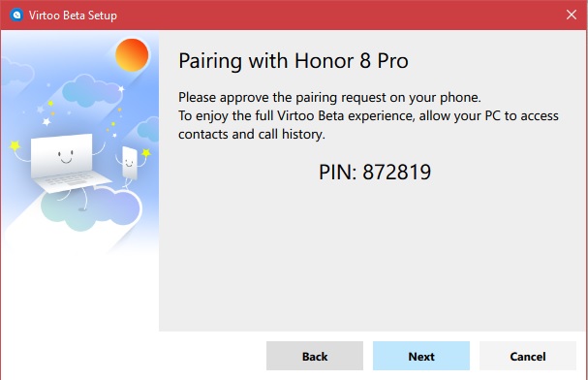Click the smiling laptop illustration
The image size is (588, 380).
click(67, 163)
